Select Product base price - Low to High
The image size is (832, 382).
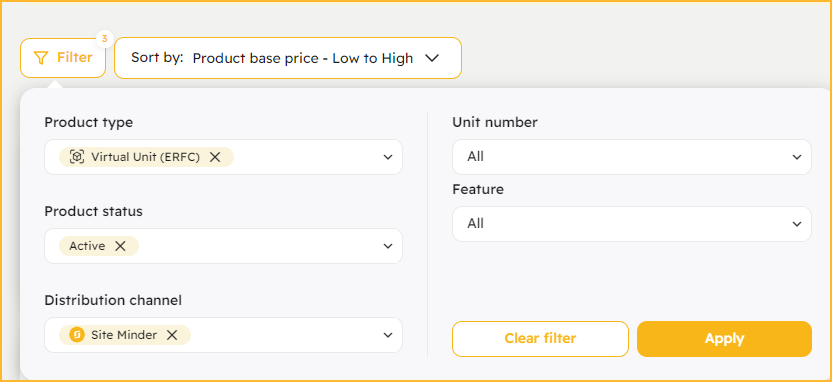[303, 58]
